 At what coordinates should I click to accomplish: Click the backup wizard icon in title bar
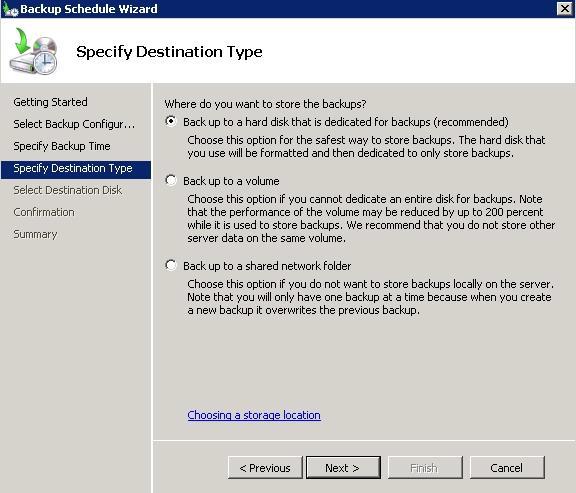(10, 9)
